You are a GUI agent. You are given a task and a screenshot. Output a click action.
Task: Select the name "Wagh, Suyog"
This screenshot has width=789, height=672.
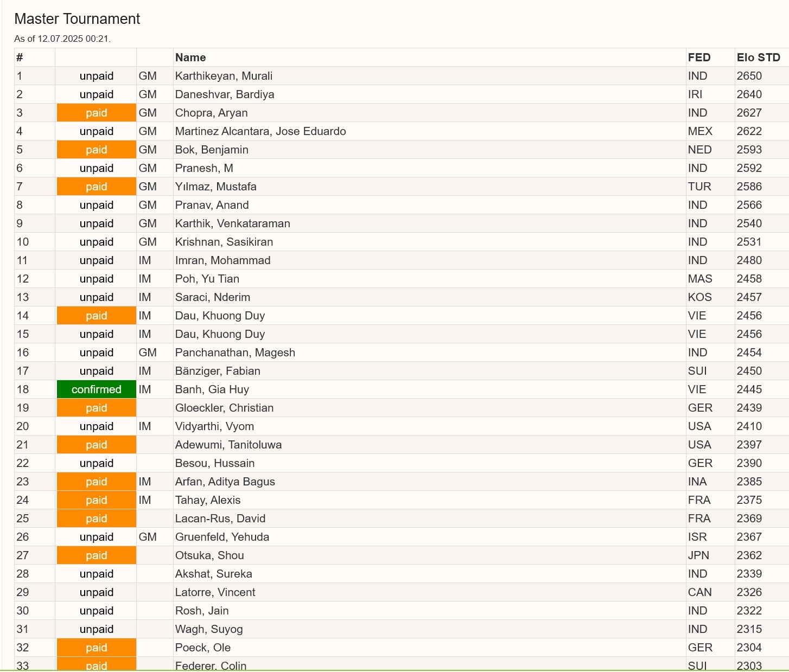point(209,629)
